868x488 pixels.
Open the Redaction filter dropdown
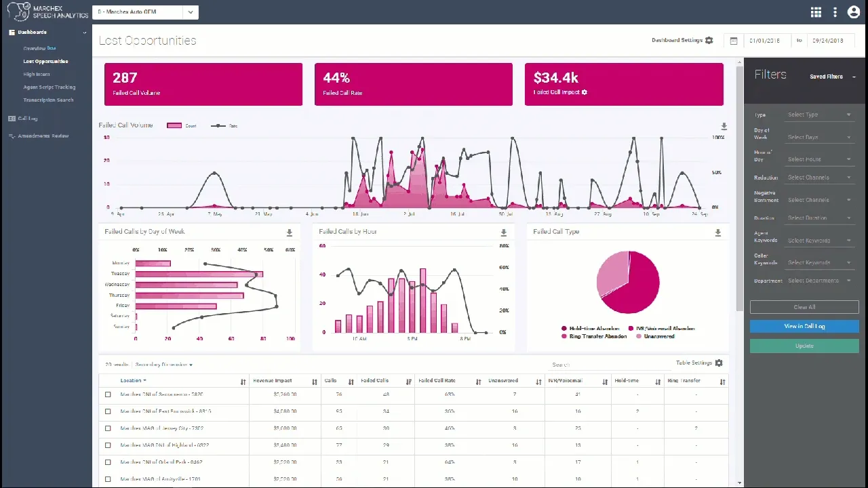click(818, 178)
